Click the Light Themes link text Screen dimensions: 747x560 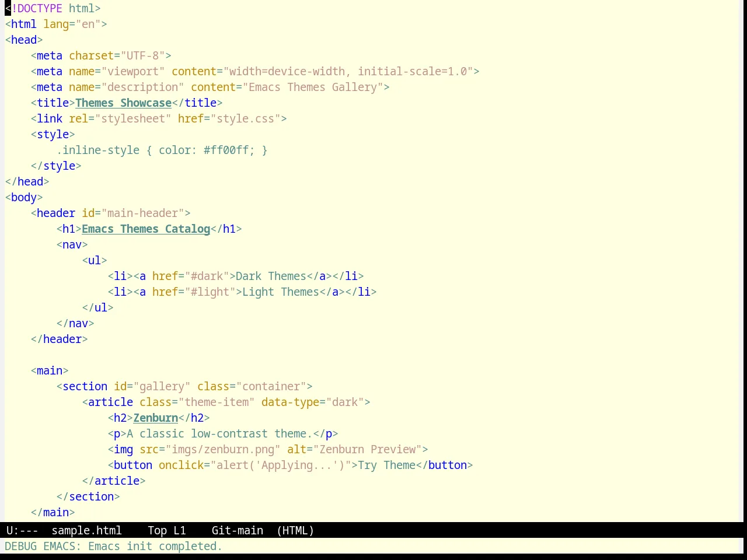point(281,292)
